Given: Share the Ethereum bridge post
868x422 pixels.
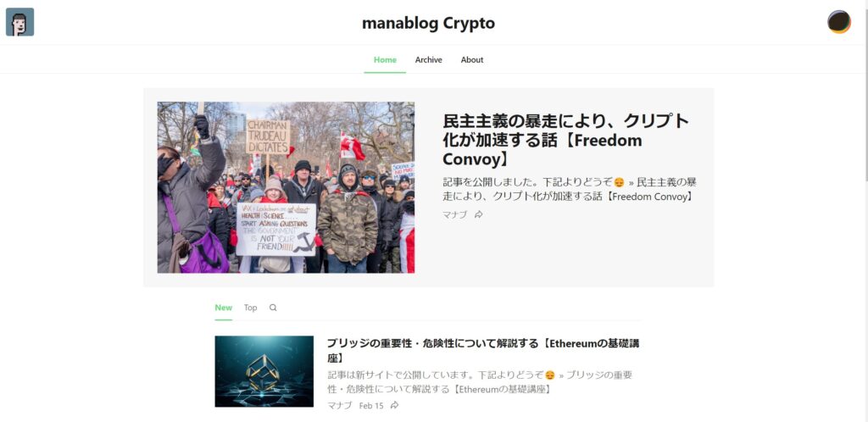Looking at the screenshot, I should [x=394, y=405].
